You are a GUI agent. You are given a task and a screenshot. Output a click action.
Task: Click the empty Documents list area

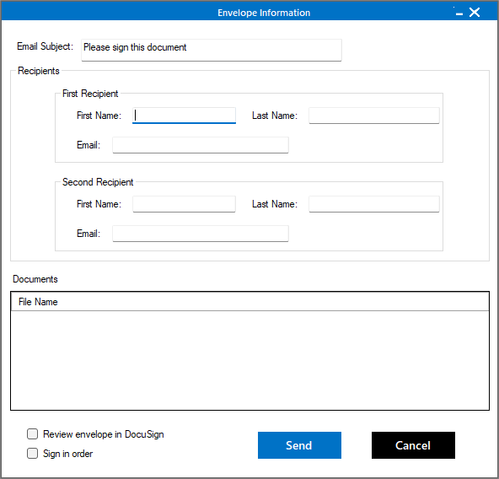point(250,360)
